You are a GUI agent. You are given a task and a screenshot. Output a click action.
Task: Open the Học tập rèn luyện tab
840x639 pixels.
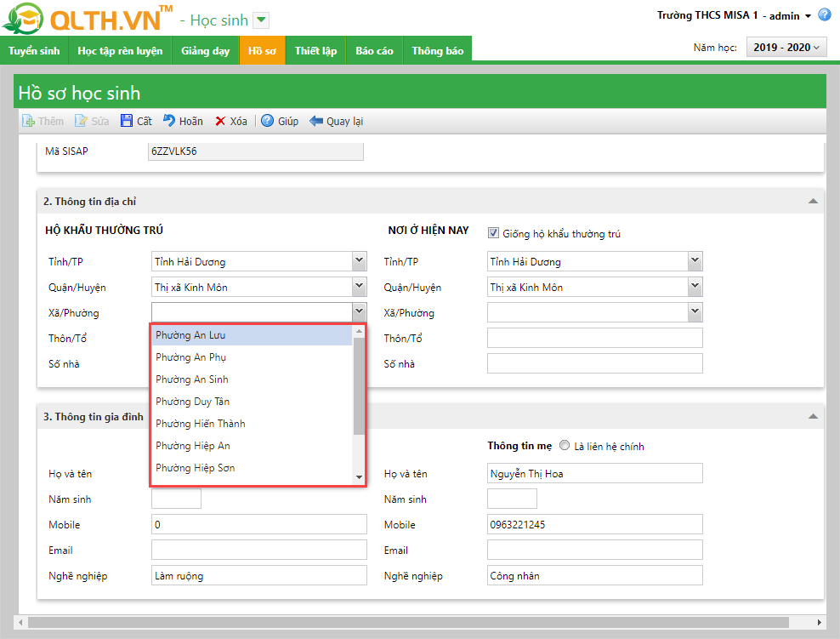coord(120,50)
